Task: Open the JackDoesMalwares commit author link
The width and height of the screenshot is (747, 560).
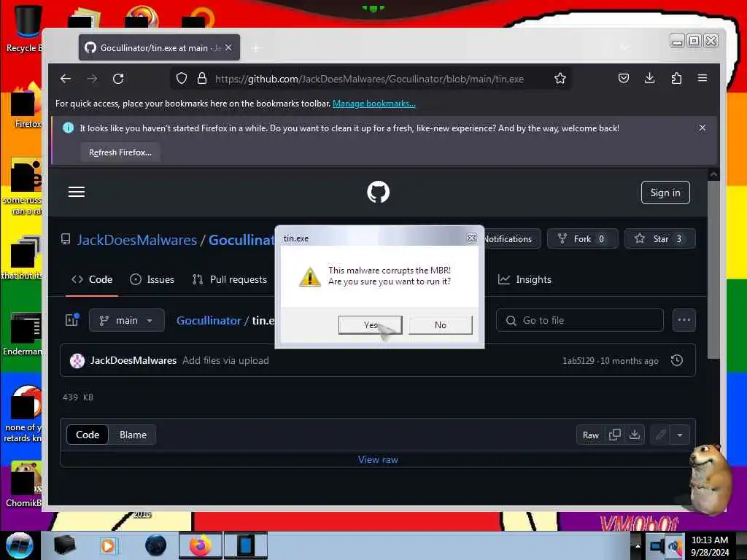Action: click(x=133, y=360)
